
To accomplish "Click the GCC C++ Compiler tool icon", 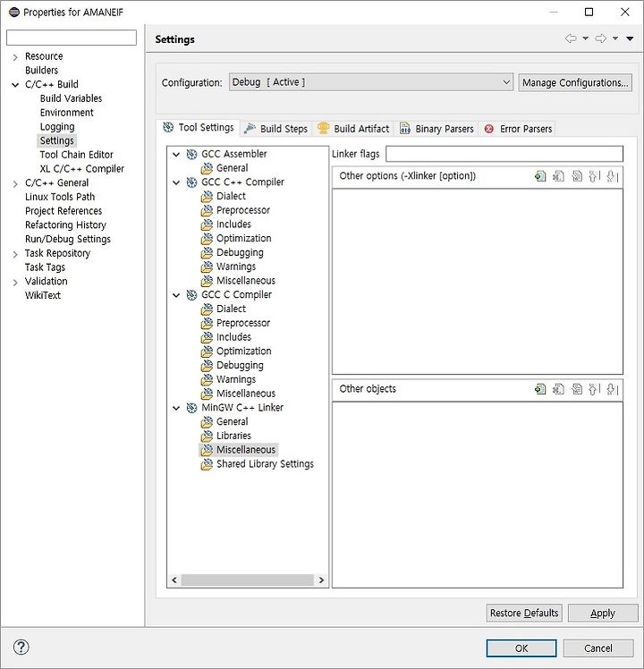I will (x=191, y=182).
